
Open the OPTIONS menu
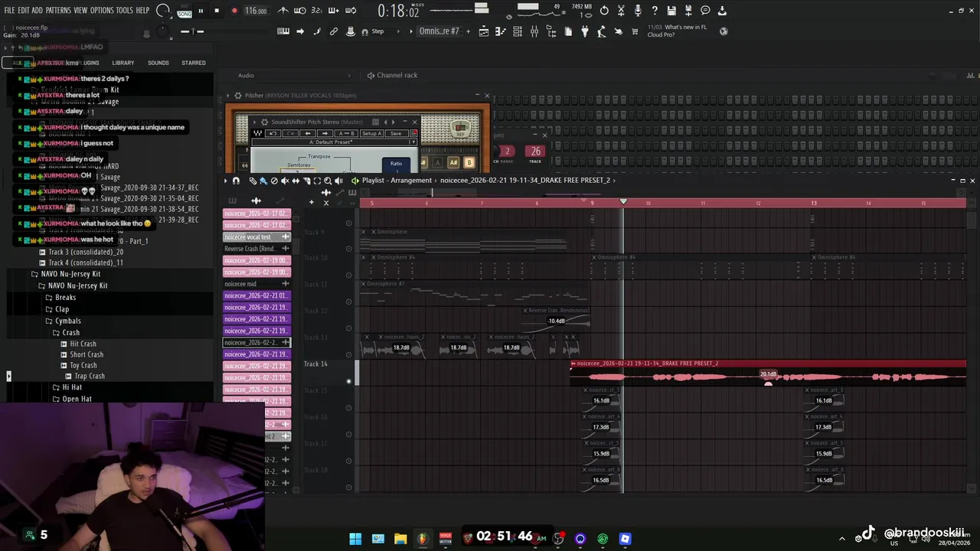click(x=102, y=11)
